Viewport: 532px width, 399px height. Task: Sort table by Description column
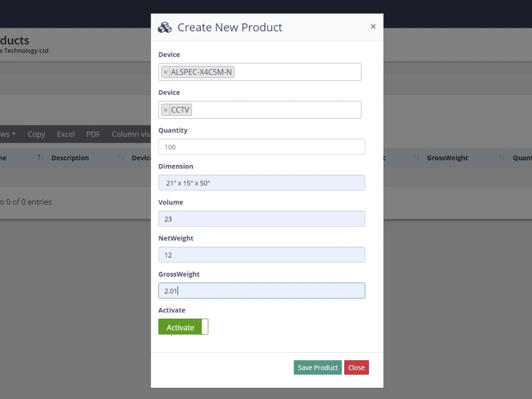pyautogui.click(x=87, y=158)
